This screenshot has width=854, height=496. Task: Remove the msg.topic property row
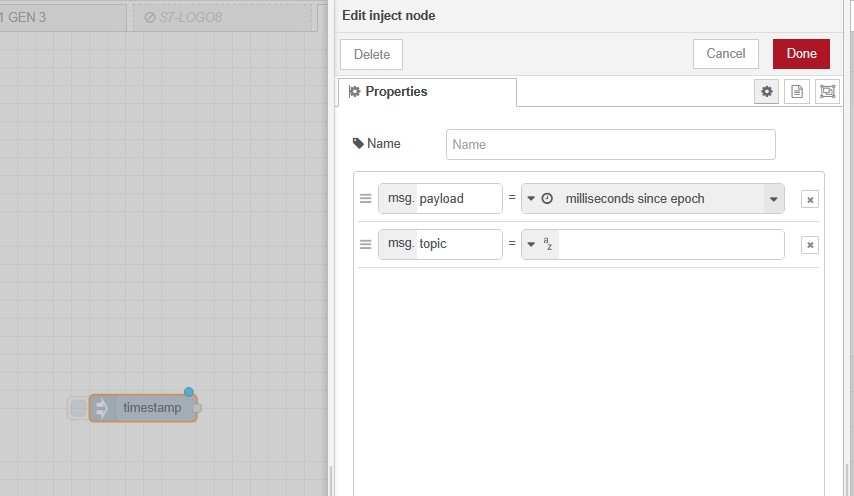point(810,245)
